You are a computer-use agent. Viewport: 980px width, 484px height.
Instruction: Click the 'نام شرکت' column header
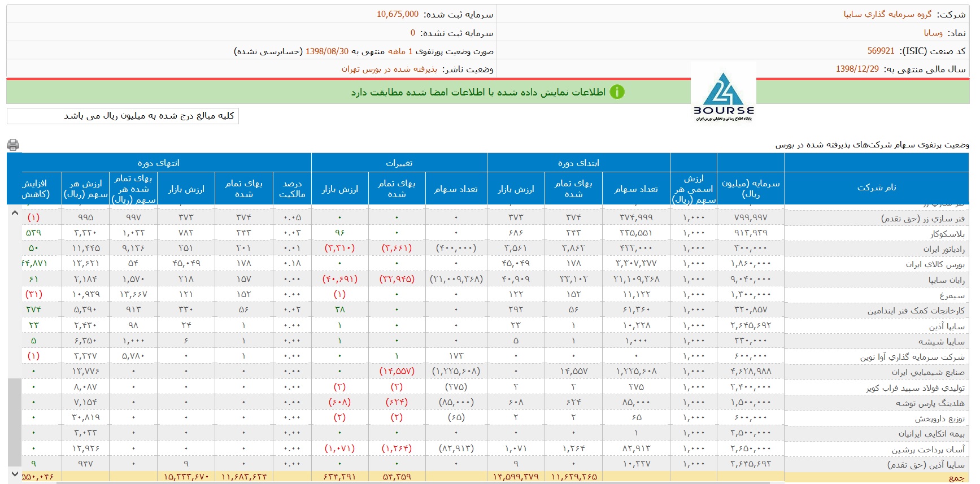(x=876, y=188)
